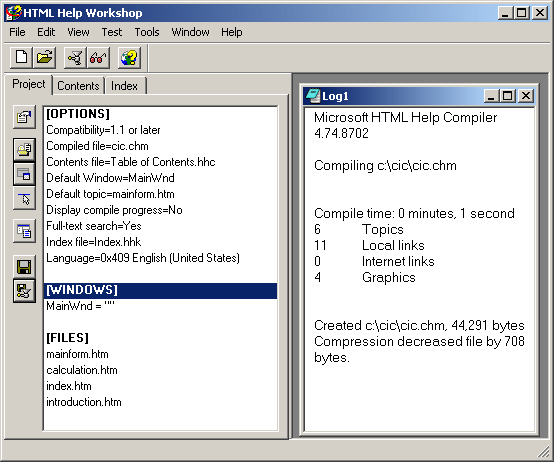
Task: Maximize the HTML Help Workshop window
Action: pyautogui.click(x=522, y=13)
